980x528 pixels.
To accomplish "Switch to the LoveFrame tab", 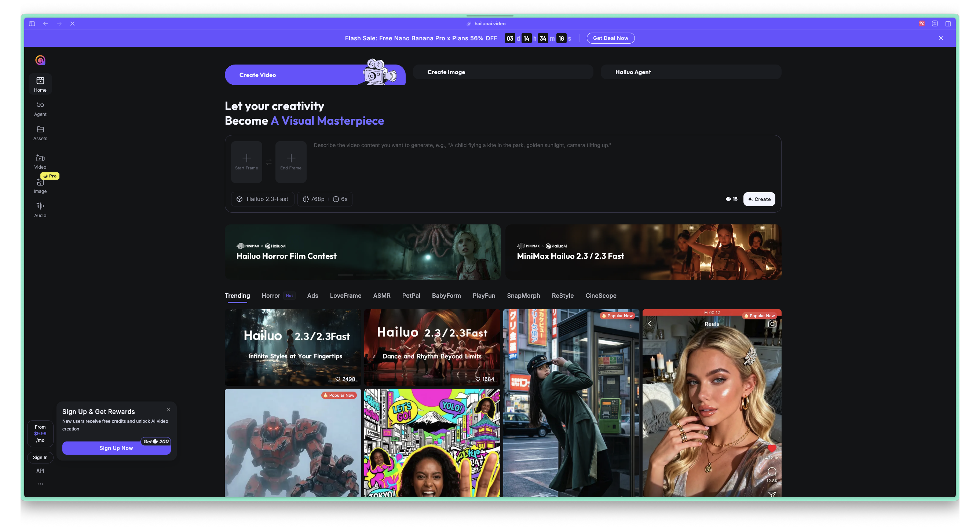I will tap(345, 296).
